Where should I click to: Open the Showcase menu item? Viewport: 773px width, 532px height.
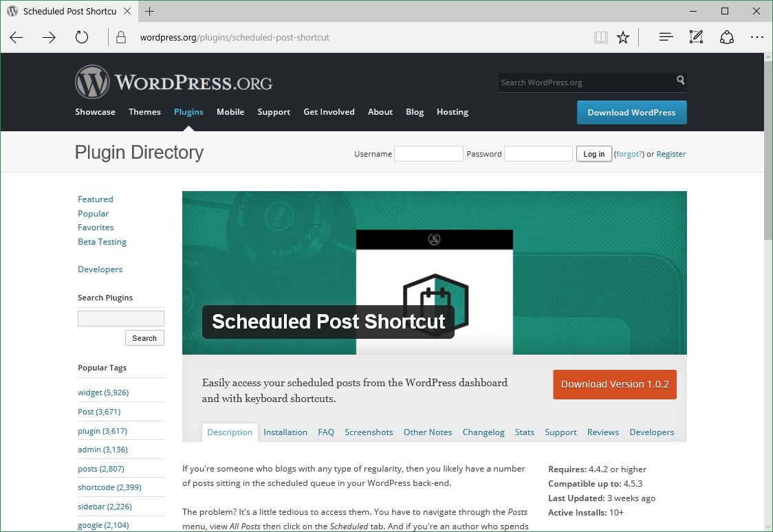pos(95,112)
